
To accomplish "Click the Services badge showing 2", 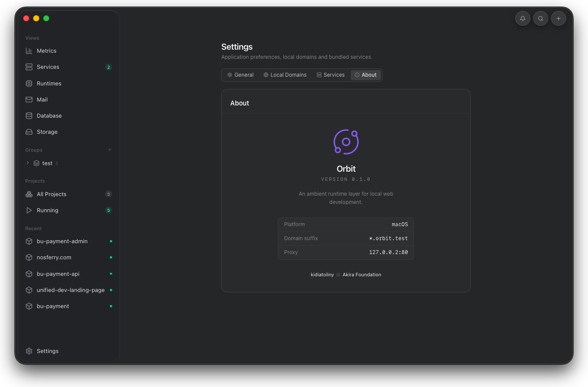I will (x=109, y=67).
